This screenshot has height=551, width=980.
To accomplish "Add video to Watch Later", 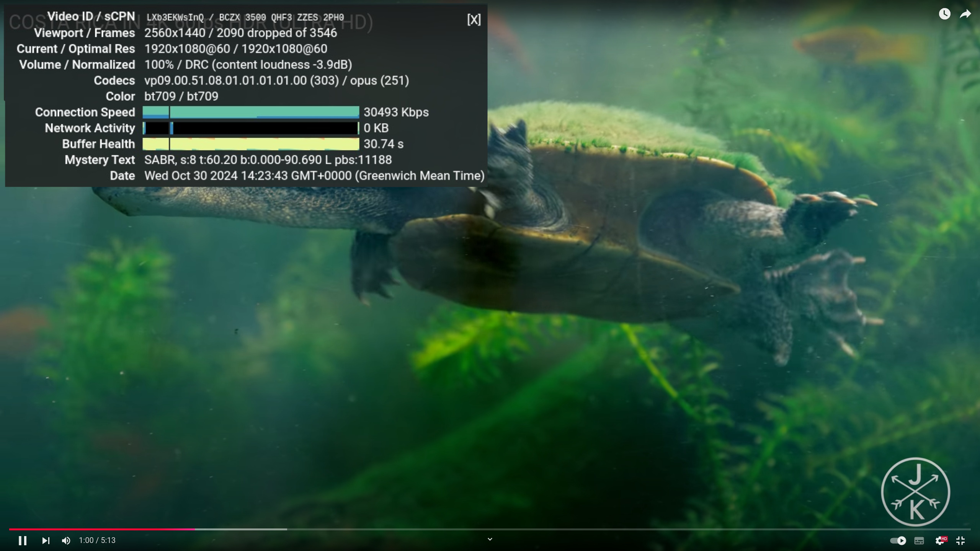I will (x=944, y=14).
